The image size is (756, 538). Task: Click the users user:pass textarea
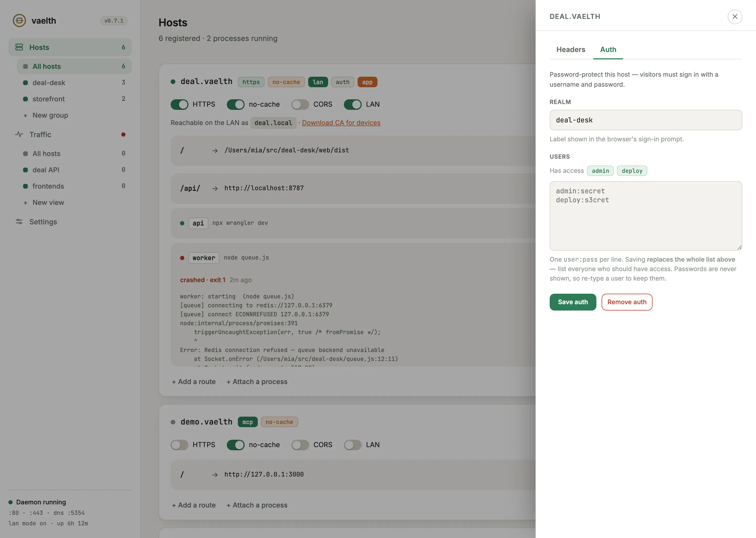[645, 216]
